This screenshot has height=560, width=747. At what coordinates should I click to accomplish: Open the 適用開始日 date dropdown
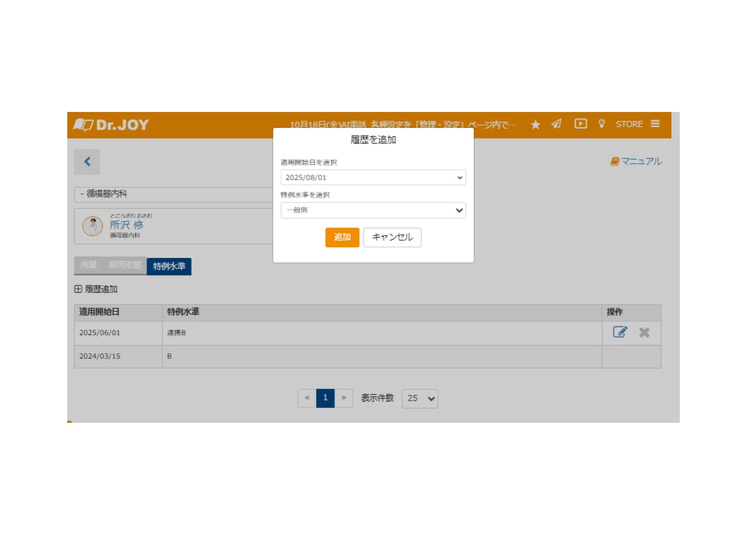tap(373, 177)
